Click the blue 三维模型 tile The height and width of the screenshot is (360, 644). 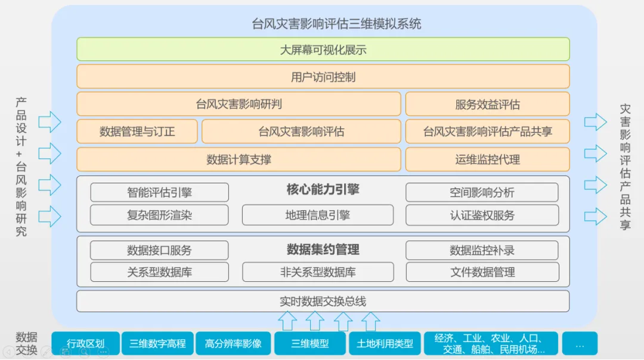coord(309,343)
